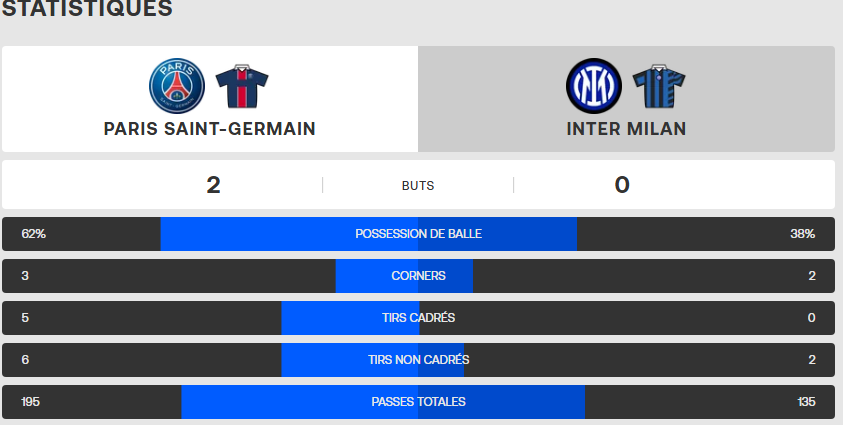Click the Inter Milan striped jersey icon
Screen dimensions: 843x425
(659, 86)
